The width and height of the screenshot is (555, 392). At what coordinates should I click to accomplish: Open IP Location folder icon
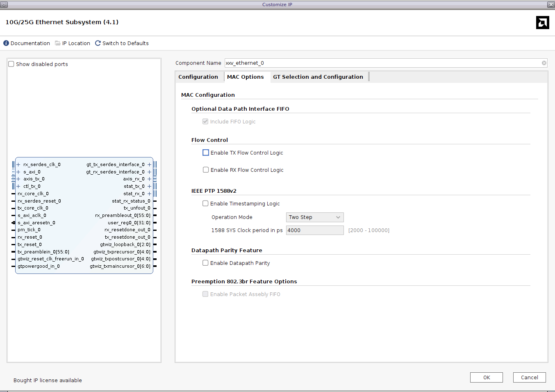click(58, 43)
